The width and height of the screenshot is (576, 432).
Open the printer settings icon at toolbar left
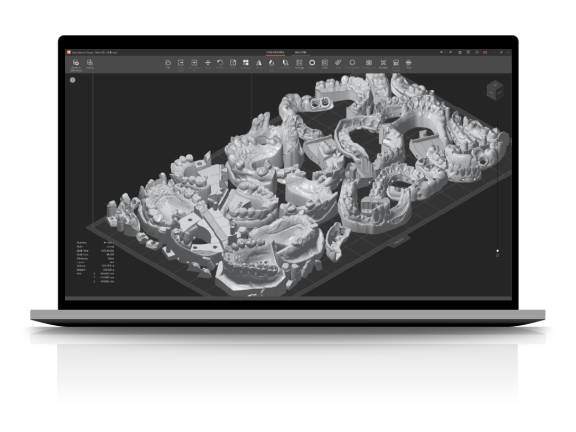point(76,64)
